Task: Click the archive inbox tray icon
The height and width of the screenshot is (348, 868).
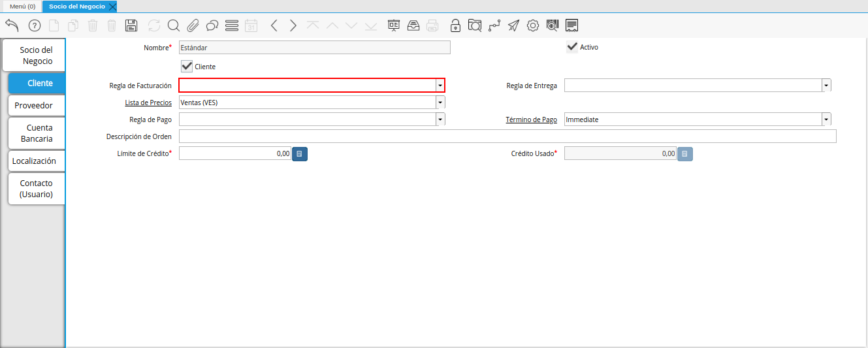Action: (413, 25)
